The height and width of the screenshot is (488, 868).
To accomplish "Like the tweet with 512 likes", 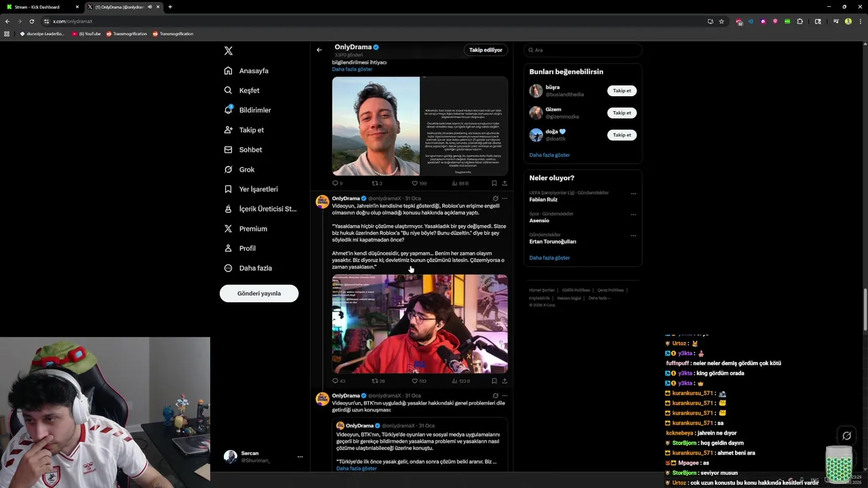I will click(x=419, y=381).
